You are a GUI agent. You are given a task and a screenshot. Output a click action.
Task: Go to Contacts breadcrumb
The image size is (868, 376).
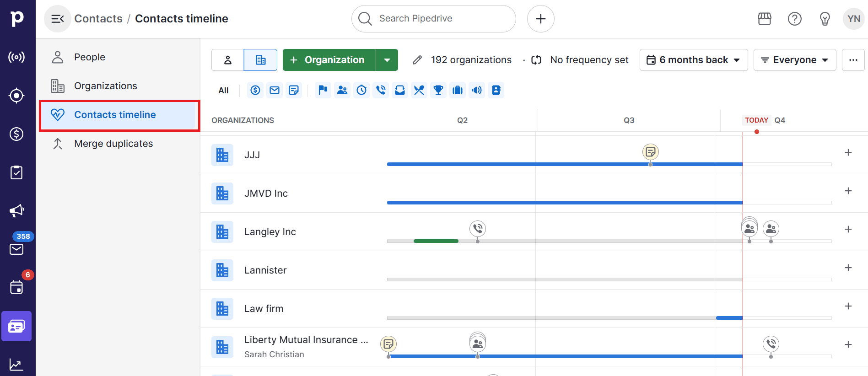coord(98,19)
